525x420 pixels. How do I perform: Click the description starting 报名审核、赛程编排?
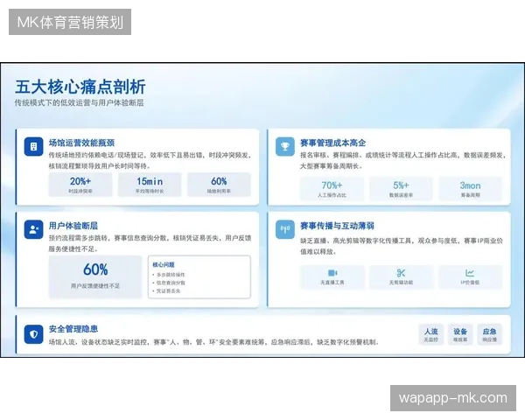click(x=402, y=160)
